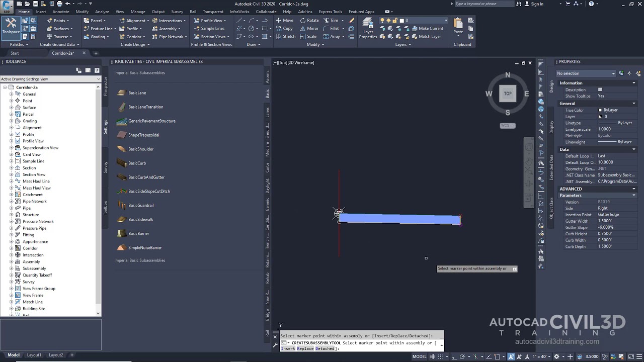The width and height of the screenshot is (644, 362).
Task: Switch to the Start drawing tab
Action: coord(15,53)
